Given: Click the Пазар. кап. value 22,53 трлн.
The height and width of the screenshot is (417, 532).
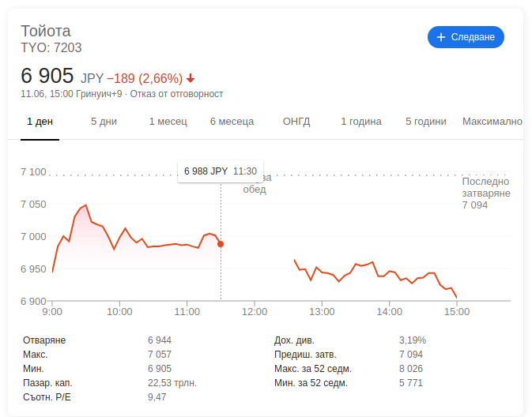Looking at the screenshot, I should coord(172,383).
